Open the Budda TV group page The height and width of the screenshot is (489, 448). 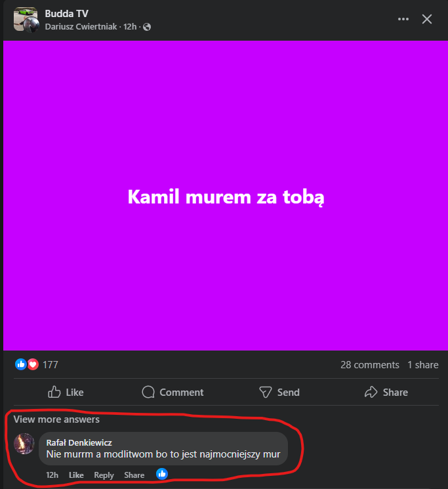point(66,13)
